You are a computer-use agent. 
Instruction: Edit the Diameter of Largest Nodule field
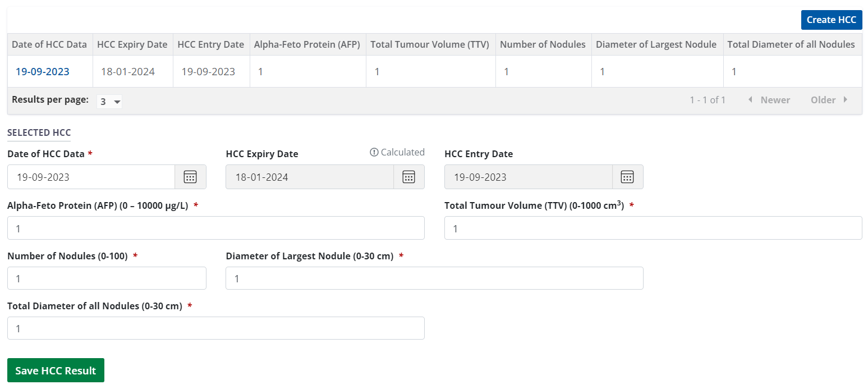pyautogui.click(x=434, y=278)
